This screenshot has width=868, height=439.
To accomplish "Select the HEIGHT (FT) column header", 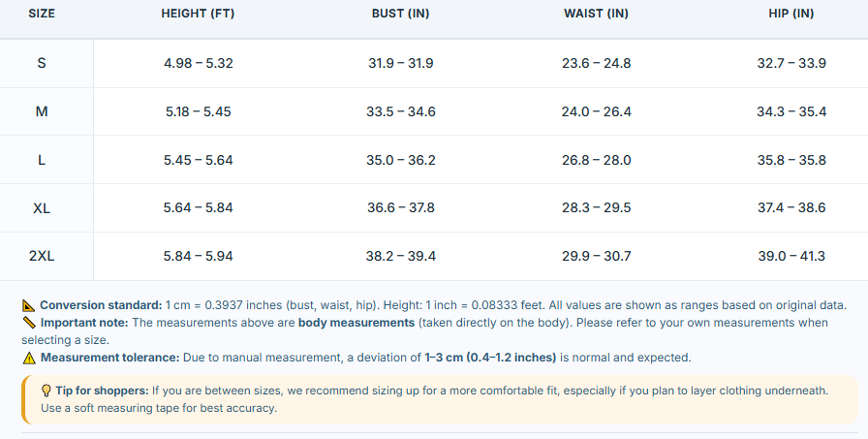I will (x=198, y=14).
